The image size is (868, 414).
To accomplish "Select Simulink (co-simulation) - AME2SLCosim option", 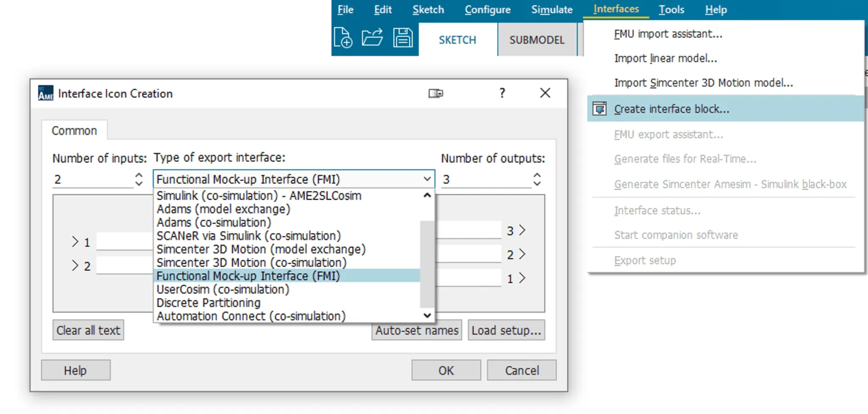I will (x=287, y=196).
